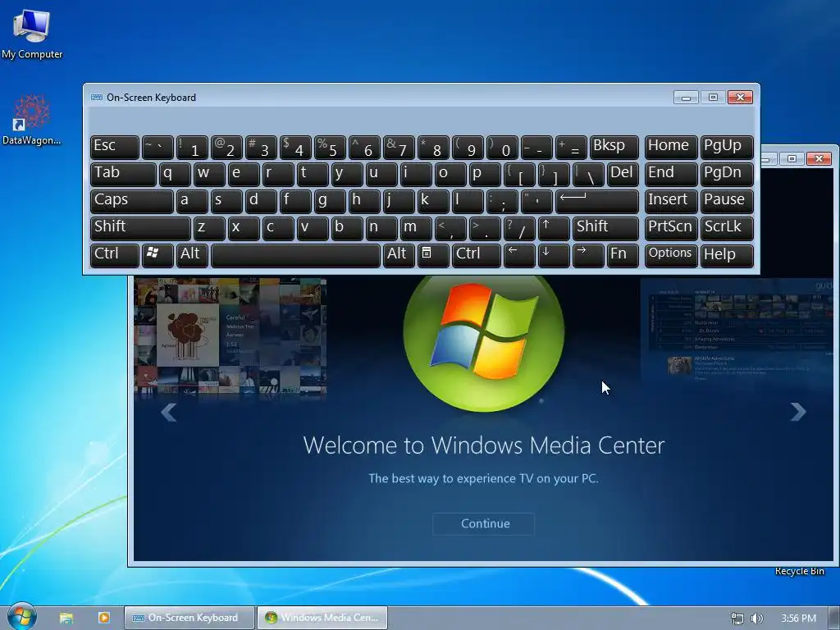Click the Show Desktop strip on taskbar
This screenshot has height=630, width=840.
(834, 619)
